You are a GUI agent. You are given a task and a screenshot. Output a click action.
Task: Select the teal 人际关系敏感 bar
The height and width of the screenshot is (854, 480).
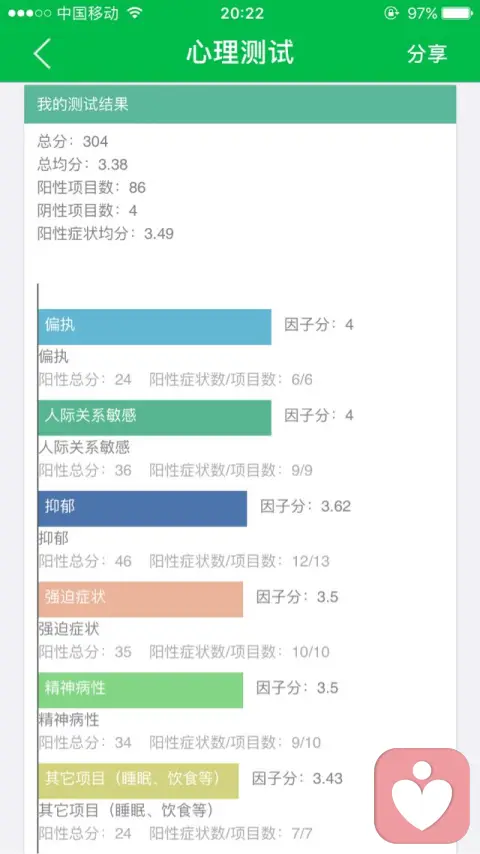coord(155,418)
